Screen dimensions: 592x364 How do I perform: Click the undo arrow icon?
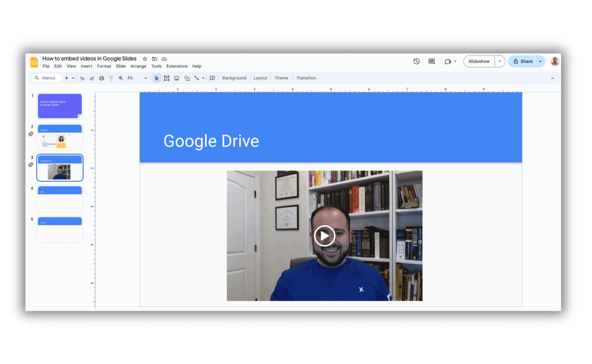click(x=82, y=78)
